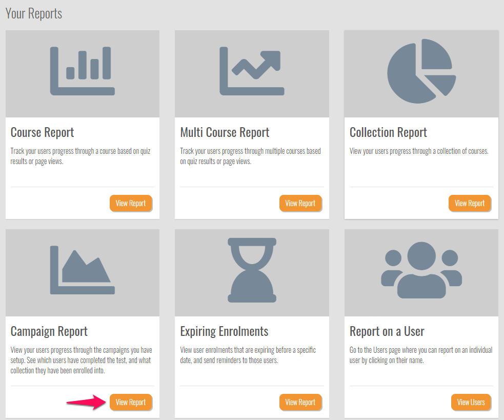Click the Collection Report heading text
The width and height of the screenshot is (504, 420).
pos(388,132)
